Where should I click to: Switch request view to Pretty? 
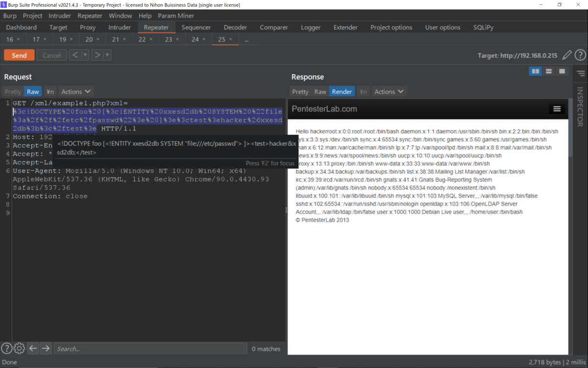(13, 91)
